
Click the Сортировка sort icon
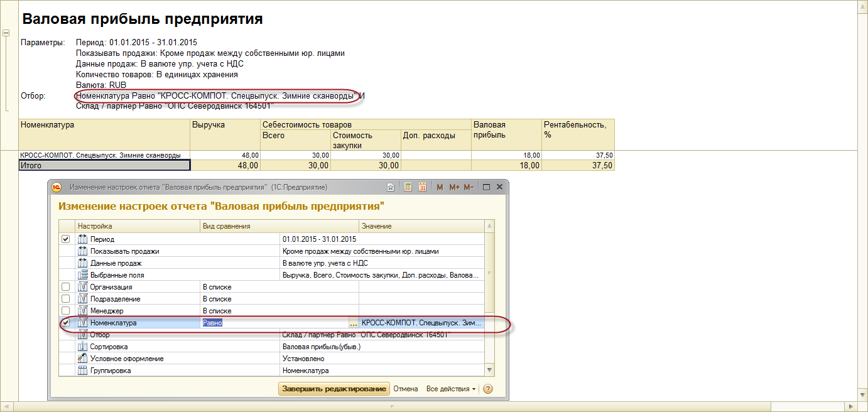(82, 347)
